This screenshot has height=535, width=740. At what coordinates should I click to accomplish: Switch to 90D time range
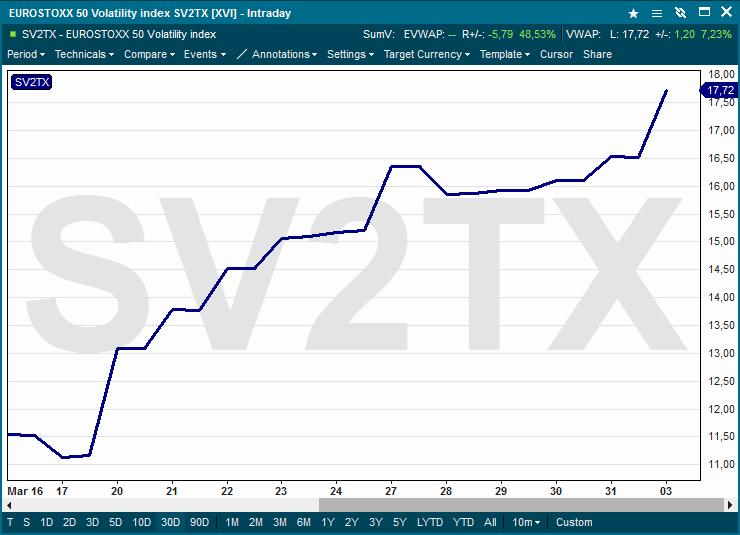[x=199, y=522]
